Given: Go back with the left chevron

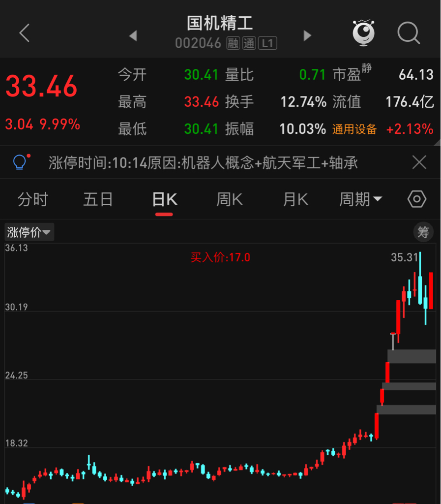Looking at the screenshot, I should (25, 33).
